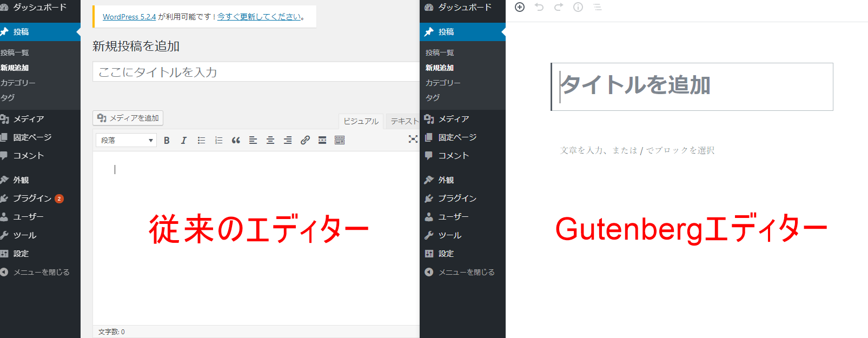
Task: Click the ここにタイトルを入力 title field
Action: tap(255, 72)
